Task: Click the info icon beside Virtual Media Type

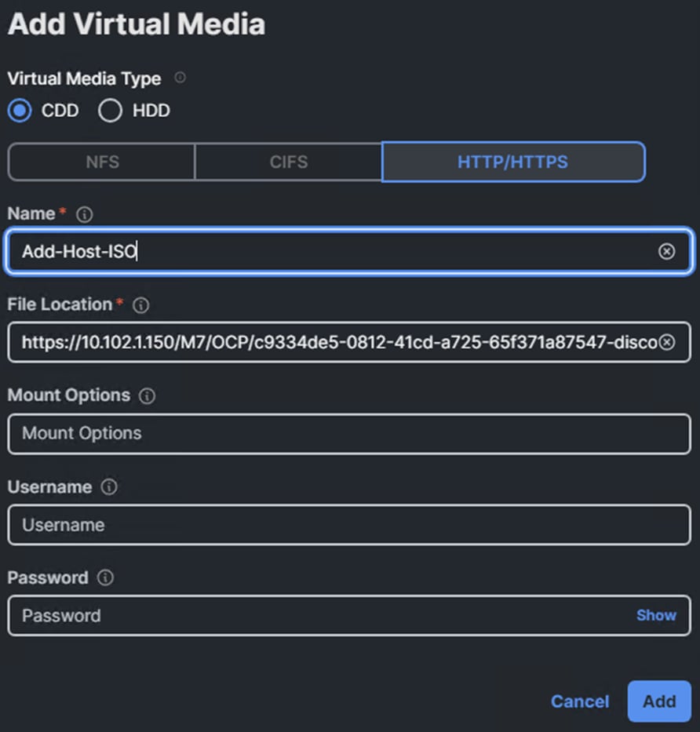Action: 180,78
